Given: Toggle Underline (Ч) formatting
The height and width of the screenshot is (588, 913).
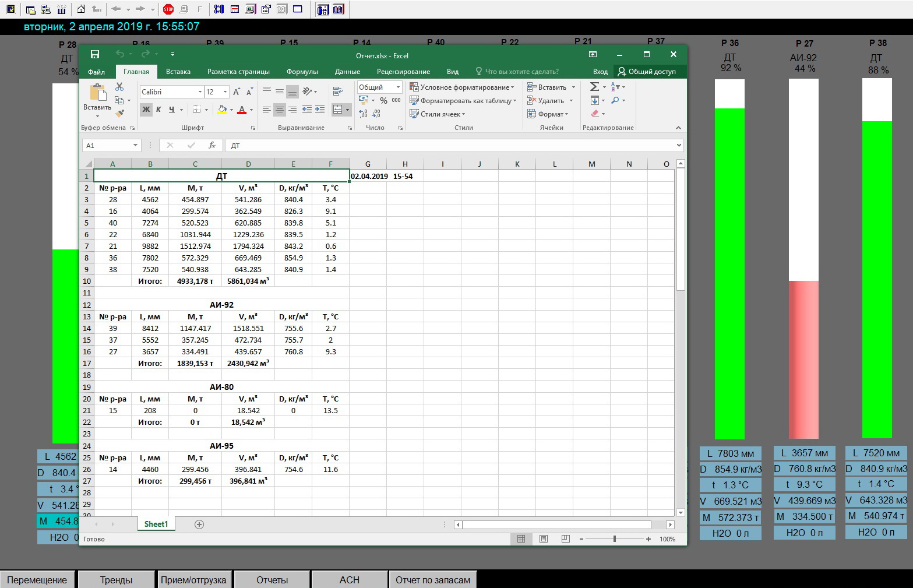Looking at the screenshot, I should 171,110.
